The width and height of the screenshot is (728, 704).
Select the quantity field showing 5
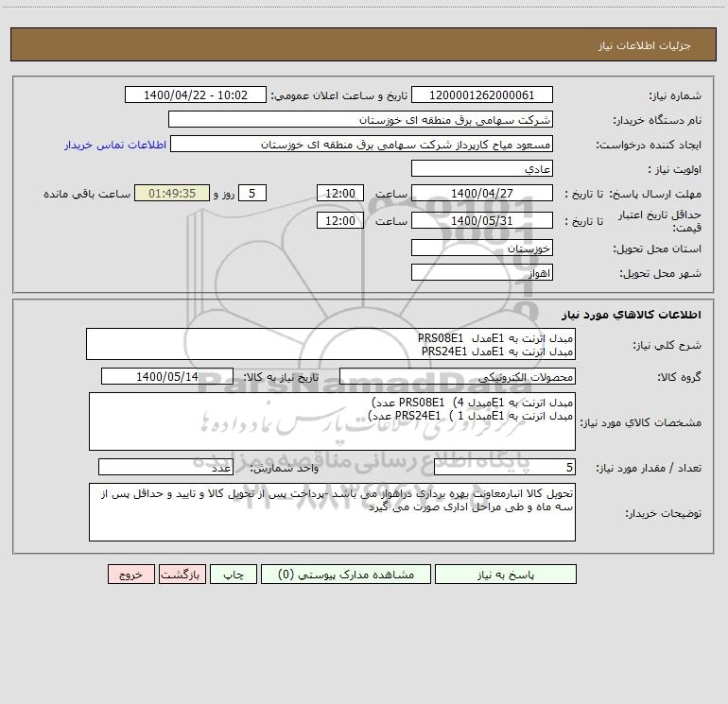pyautogui.click(x=505, y=467)
